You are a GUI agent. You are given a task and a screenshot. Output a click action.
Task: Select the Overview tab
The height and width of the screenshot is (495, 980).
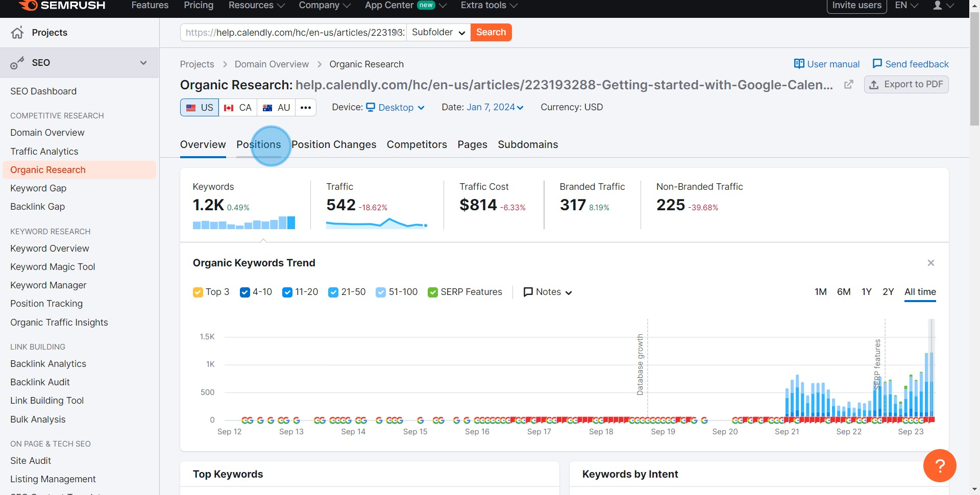coord(203,144)
